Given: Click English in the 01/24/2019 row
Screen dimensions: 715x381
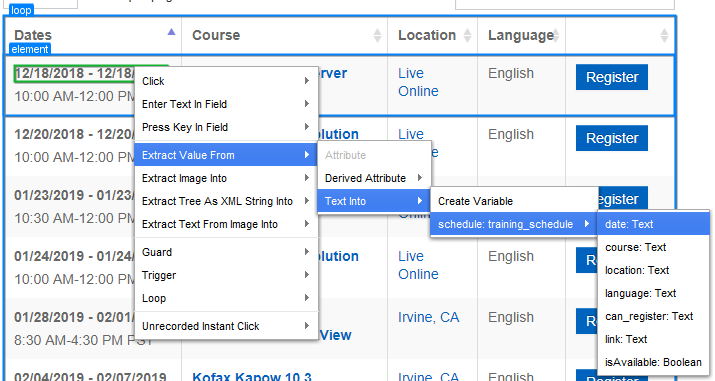Looking at the screenshot, I should pyautogui.click(x=511, y=257).
